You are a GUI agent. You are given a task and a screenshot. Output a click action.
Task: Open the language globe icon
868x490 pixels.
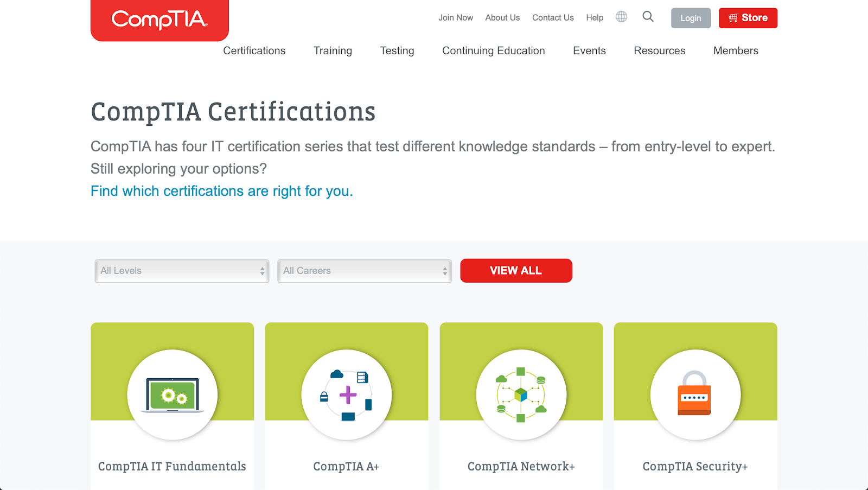[x=621, y=17]
